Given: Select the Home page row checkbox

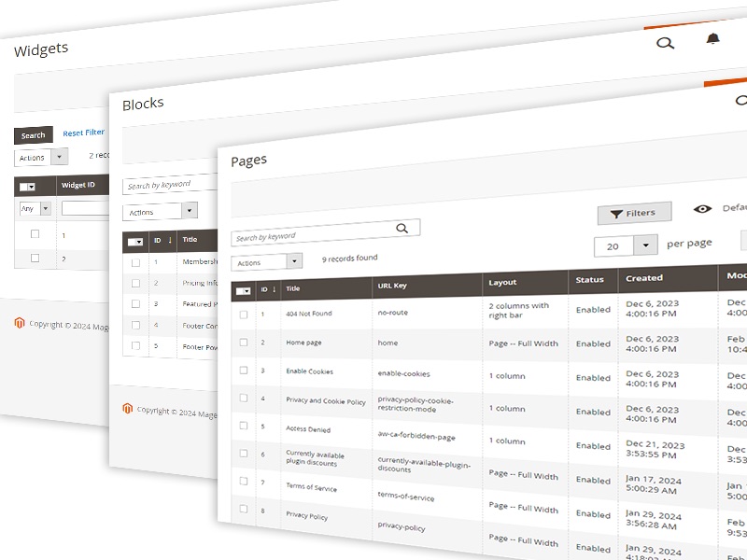Looking at the screenshot, I should point(244,343).
